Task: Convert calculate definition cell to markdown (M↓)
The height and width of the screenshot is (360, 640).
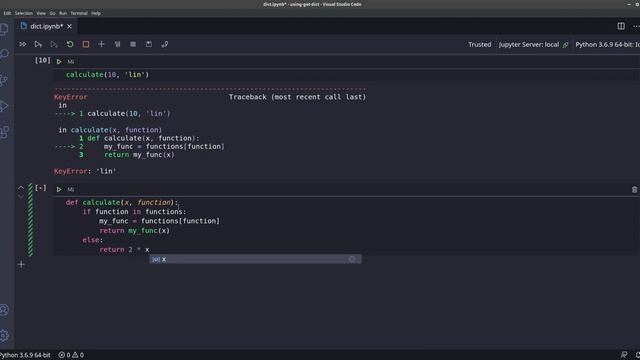Action: point(71,190)
